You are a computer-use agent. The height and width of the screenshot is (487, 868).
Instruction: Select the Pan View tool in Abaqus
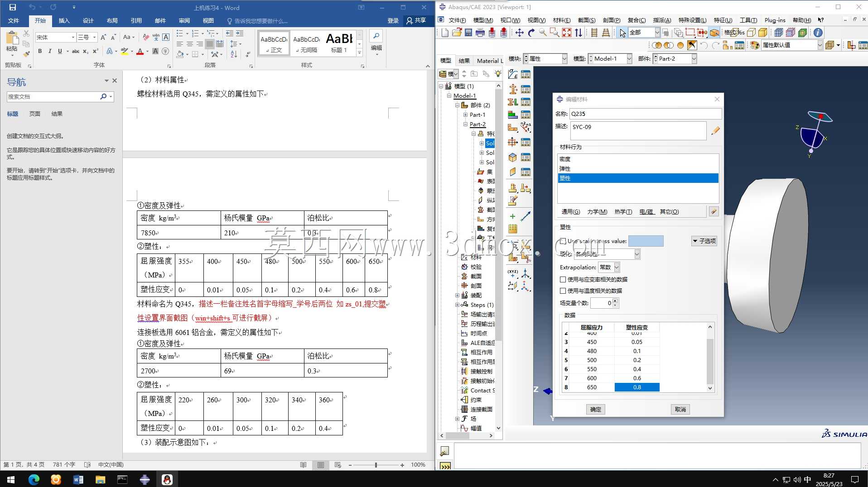pyautogui.click(x=520, y=33)
